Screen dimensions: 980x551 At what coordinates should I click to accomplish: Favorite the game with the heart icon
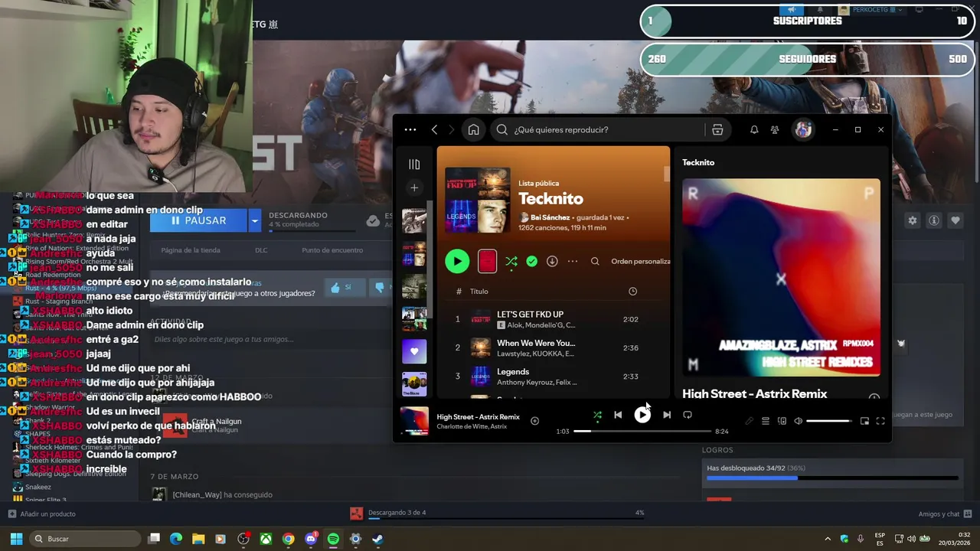click(x=955, y=220)
